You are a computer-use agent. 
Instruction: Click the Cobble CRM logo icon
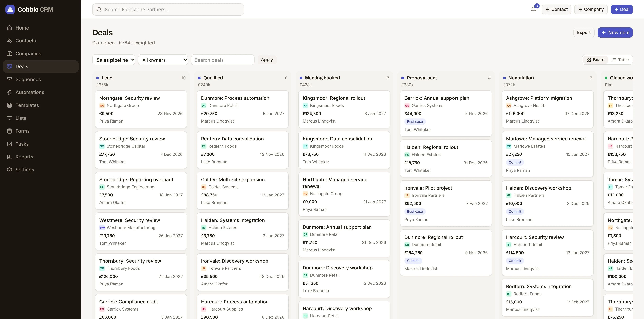click(x=10, y=10)
